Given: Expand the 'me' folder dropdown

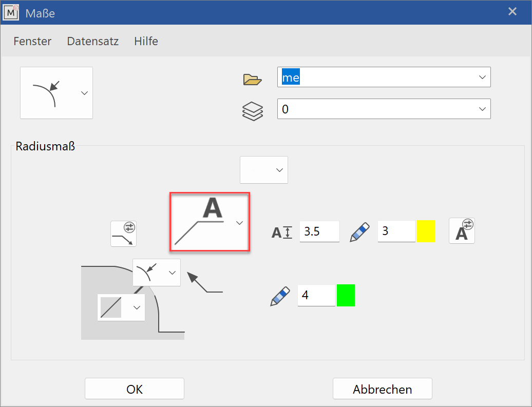Looking at the screenshot, I should click(x=482, y=77).
